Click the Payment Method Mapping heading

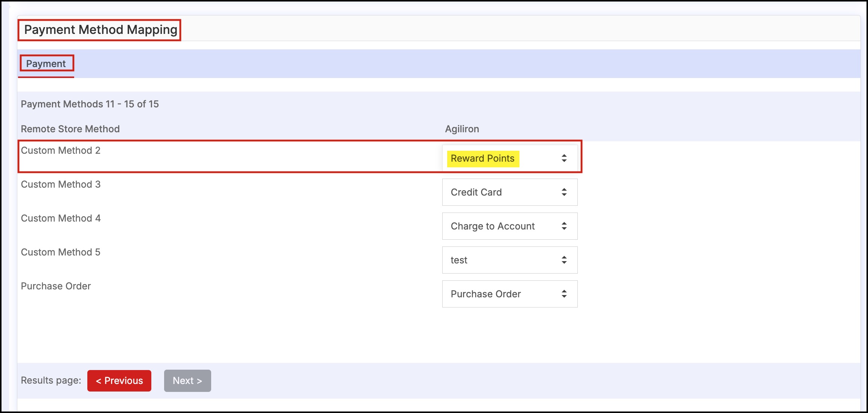[x=101, y=30]
